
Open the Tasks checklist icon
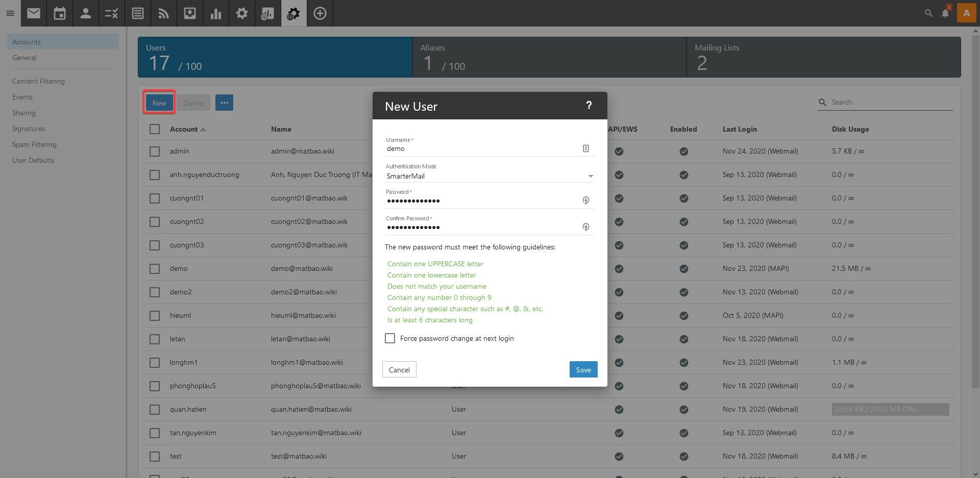pyautogui.click(x=112, y=13)
